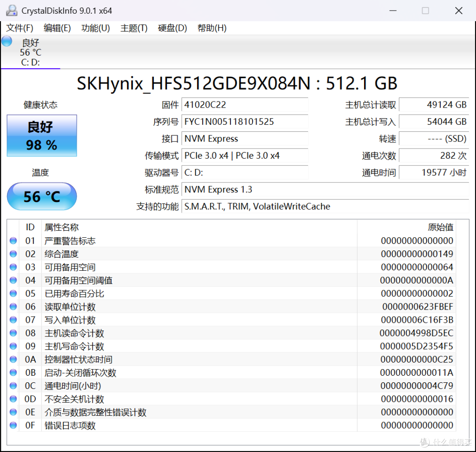This screenshot has height=452, width=476.
Task: Click raw value 0000000623FBEF
Action: (418, 307)
